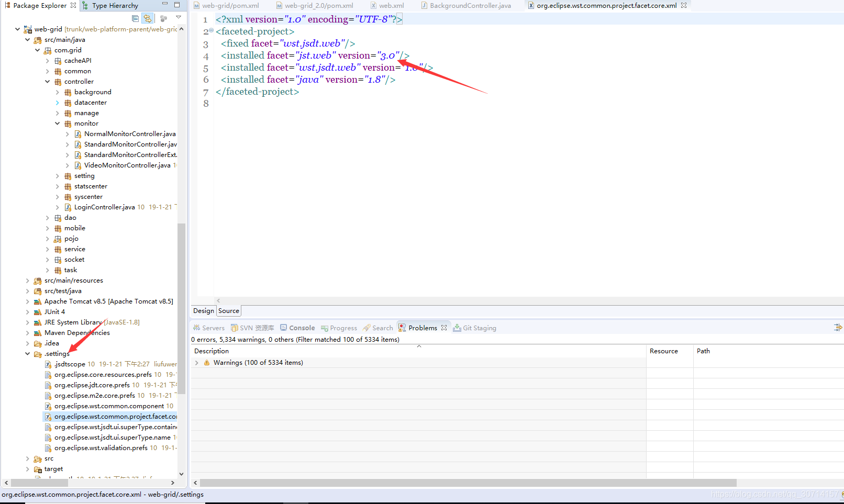Select the Source view button
The image size is (844, 504).
click(228, 310)
